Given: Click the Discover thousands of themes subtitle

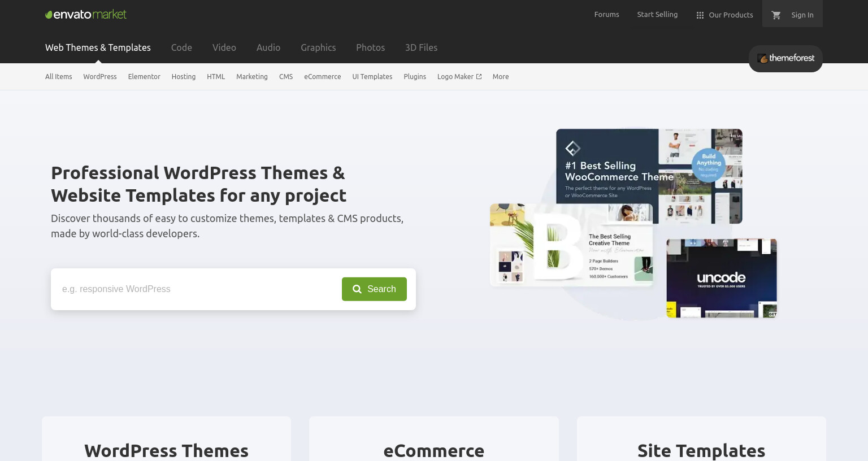Looking at the screenshot, I should tap(227, 226).
